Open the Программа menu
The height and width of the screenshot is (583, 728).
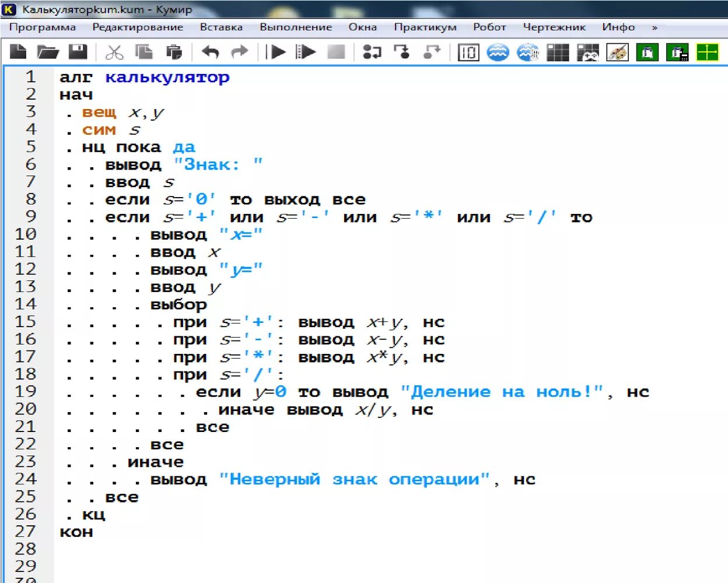click(43, 27)
